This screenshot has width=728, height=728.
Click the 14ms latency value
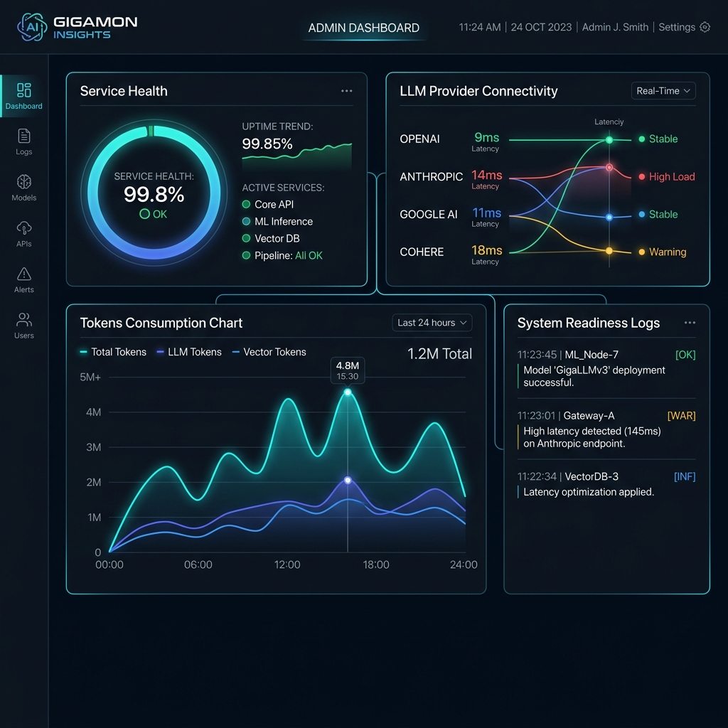tap(486, 175)
